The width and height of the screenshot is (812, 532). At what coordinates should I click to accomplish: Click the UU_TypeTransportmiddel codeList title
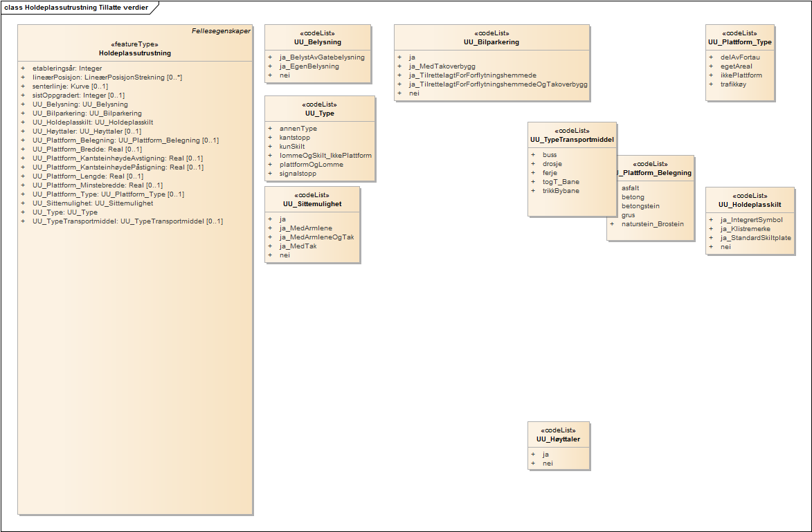click(572, 140)
